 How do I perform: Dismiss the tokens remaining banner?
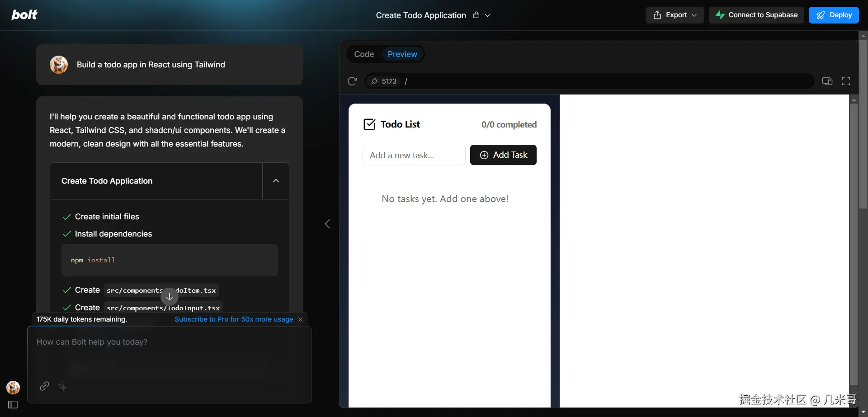click(x=301, y=319)
